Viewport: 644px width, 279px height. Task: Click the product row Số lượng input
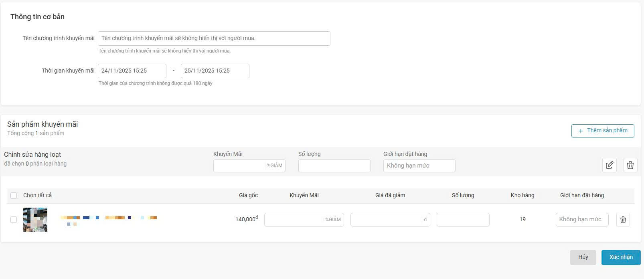tap(463, 220)
